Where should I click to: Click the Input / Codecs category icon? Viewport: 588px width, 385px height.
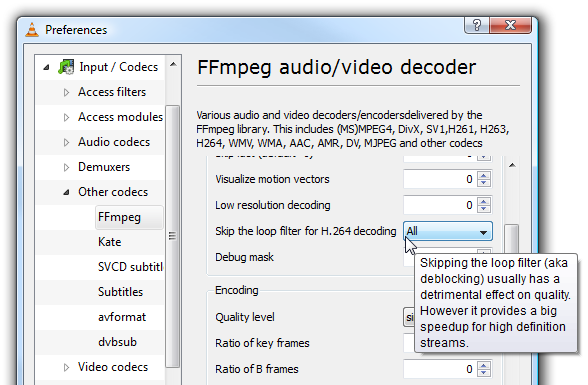[x=66, y=67]
